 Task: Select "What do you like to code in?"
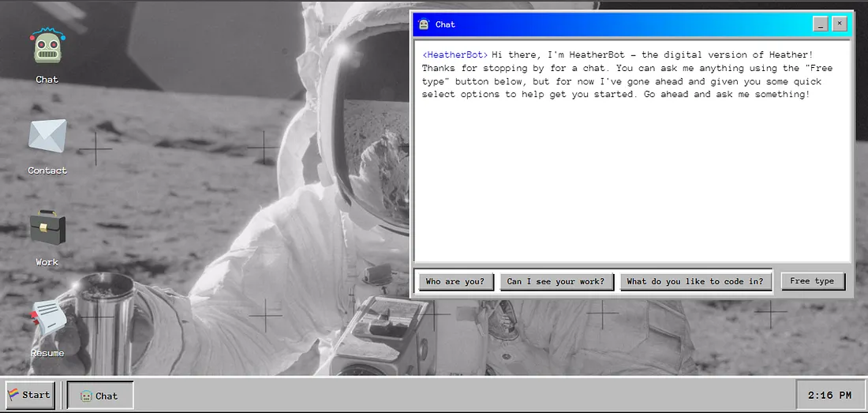695,281
